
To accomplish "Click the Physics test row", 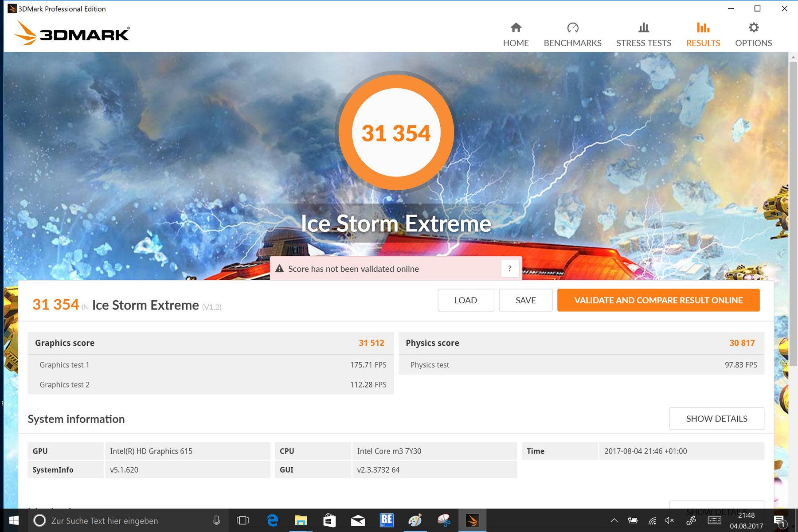I will 582,364.
